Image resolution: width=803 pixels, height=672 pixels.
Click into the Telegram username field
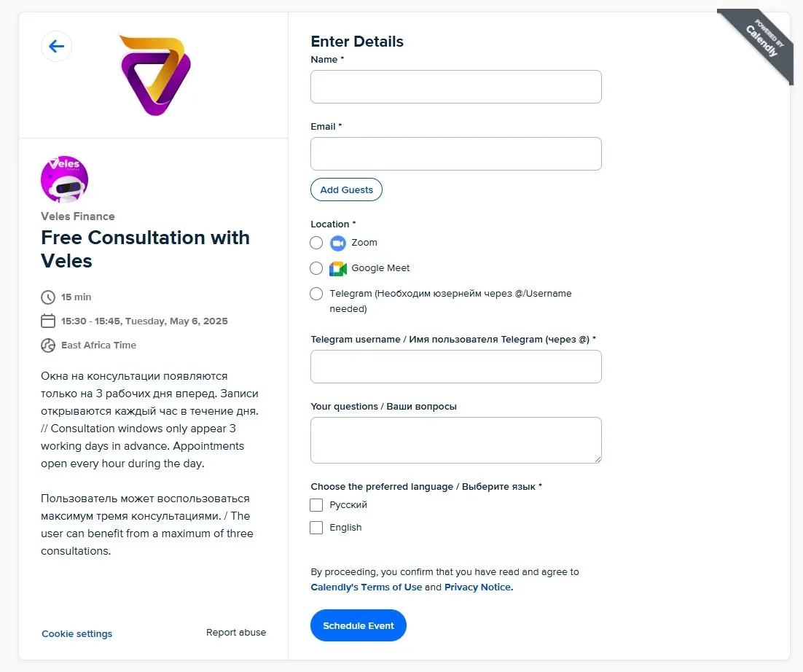[x=455, y=367]
